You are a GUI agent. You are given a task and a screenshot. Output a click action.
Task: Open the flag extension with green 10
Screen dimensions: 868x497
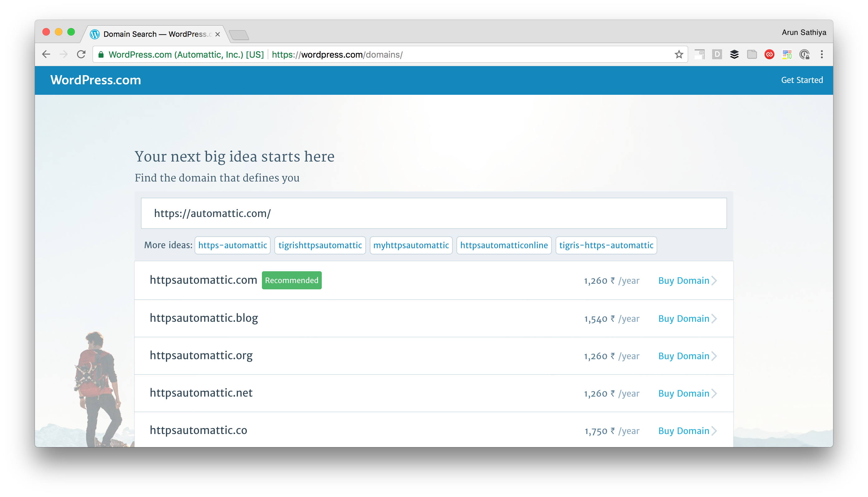click(787, 55)
